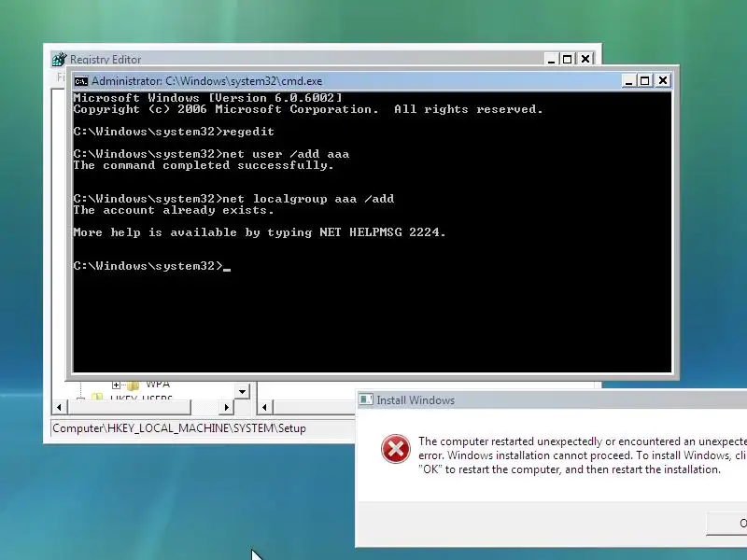Click 'The account already exists.' message
The width and height of the screenshot is (747, 560).
(174, 211)
